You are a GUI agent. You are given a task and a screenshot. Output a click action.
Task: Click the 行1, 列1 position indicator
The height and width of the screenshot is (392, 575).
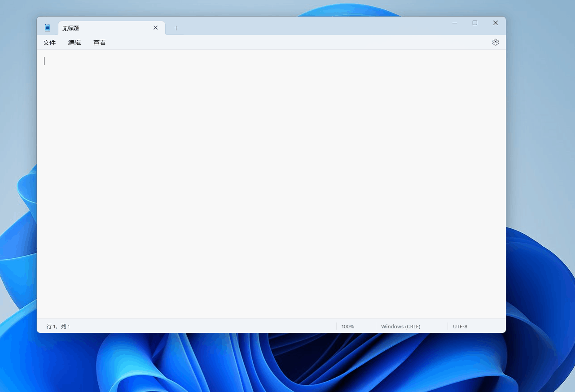[57, 326]
